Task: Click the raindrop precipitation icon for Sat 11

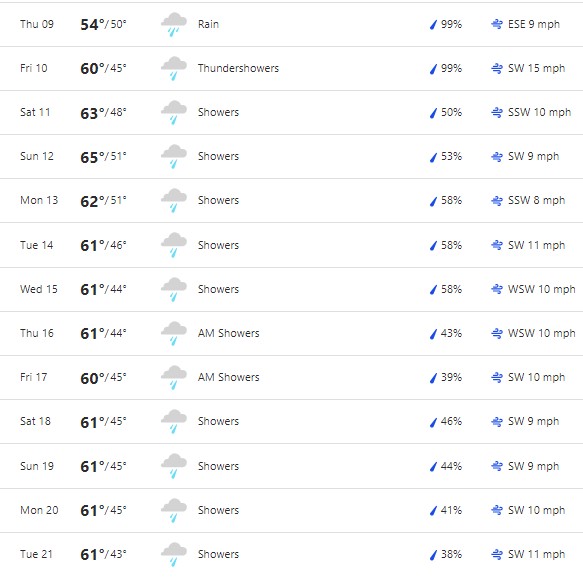Action: click(433, 113)
